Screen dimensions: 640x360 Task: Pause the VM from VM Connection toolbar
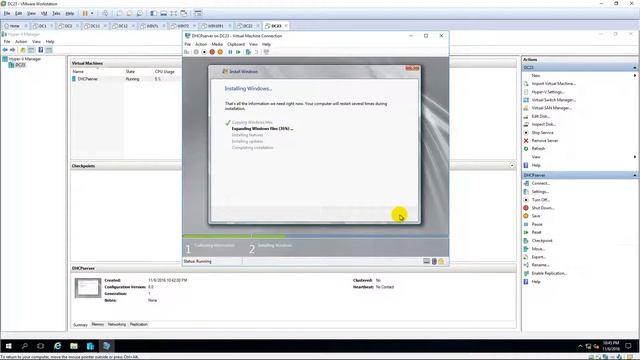[230, 52]
